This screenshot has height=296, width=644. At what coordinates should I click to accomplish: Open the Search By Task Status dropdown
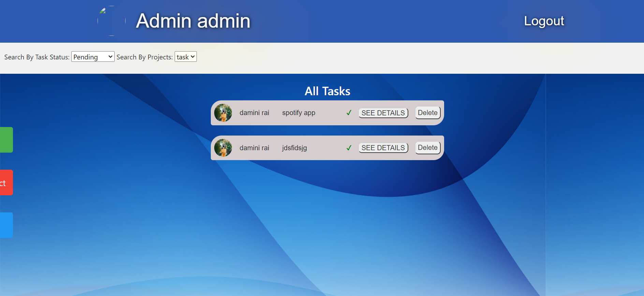click(x=92, y=57)
